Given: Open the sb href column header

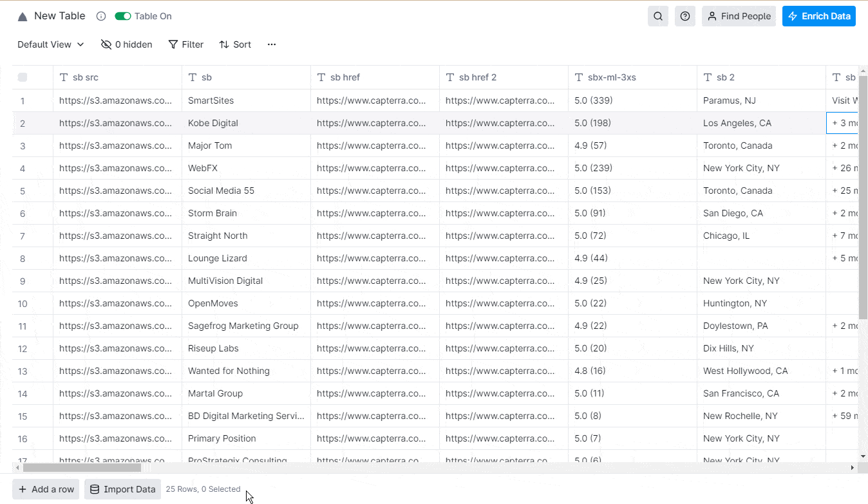Looking at the screenshot, I should coord(375,77).
